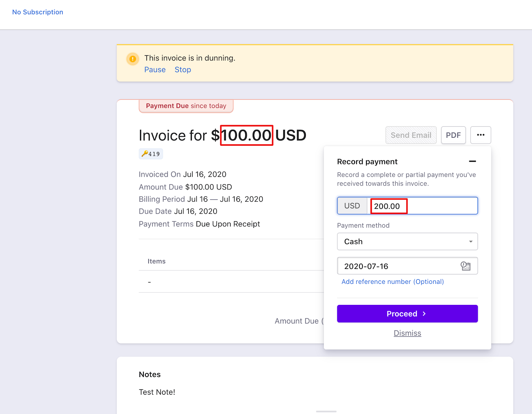Select the Items column header
This screenshot has height=414, width=532.
tap(157, 261)
